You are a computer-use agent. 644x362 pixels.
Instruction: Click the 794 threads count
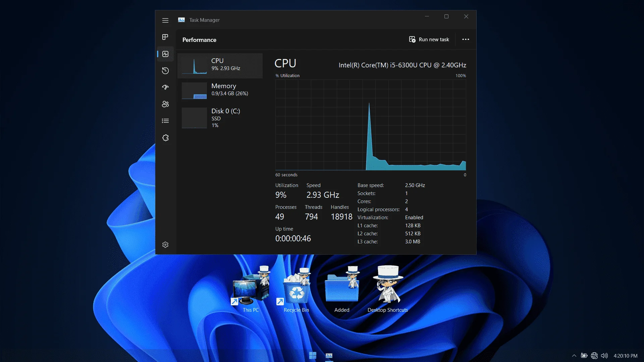pyautogui.click(x=311, y=217)
